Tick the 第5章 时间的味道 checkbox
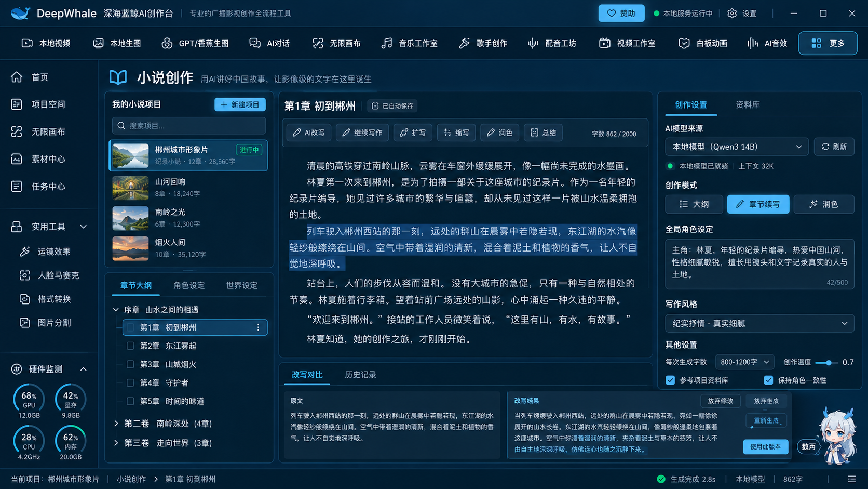 coord(130,401)
